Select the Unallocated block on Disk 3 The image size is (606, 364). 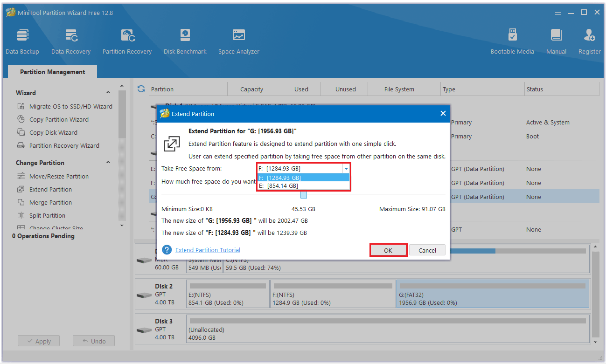pos(388,329)
